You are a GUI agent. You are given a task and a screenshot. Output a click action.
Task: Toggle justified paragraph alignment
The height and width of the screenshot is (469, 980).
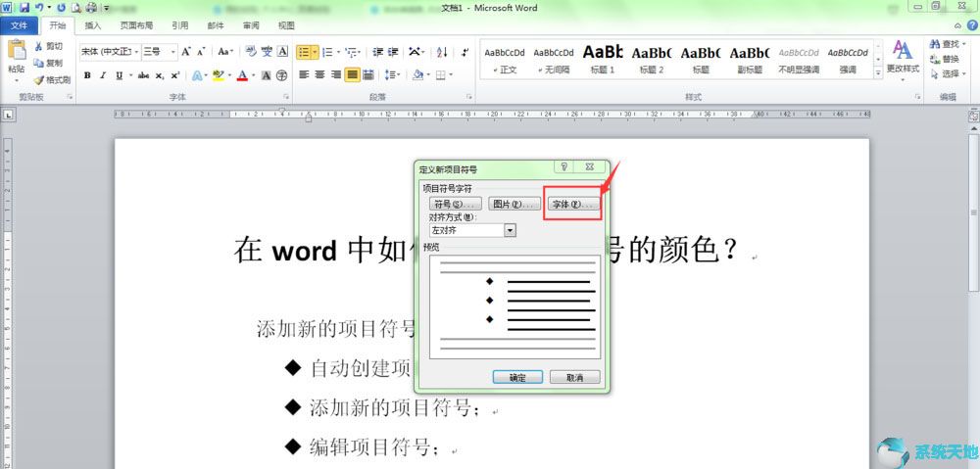(x=352, y=75)
